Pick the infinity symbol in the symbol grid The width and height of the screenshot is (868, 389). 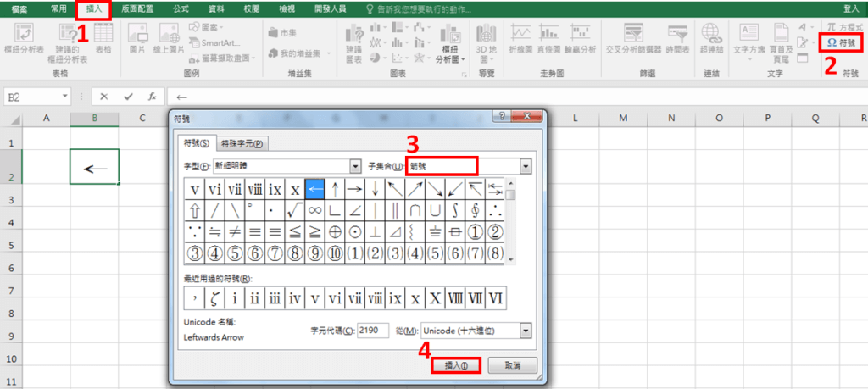coord(315,209)
